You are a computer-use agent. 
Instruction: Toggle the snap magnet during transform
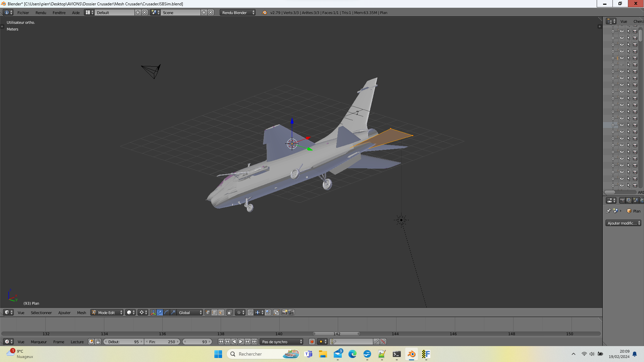251,312
